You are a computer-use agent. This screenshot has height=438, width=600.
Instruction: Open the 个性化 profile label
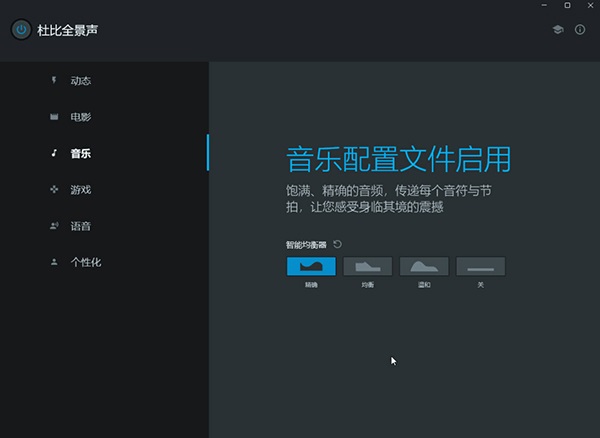click(x=86, y=262)
